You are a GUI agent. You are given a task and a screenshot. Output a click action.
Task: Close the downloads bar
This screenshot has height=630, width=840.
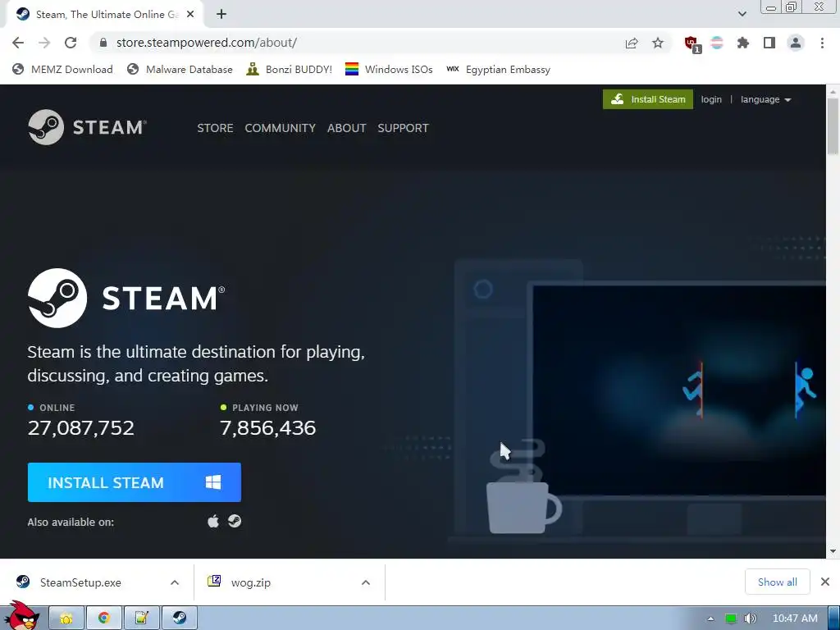point(825,582)
